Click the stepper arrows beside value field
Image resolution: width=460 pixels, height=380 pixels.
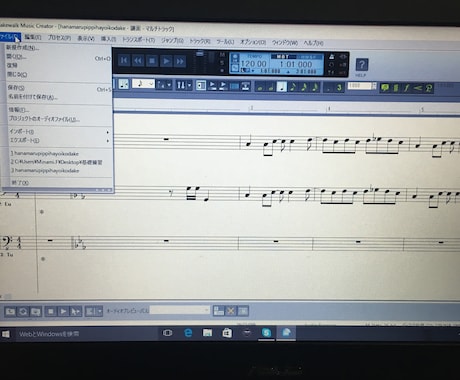coord(374,86)
